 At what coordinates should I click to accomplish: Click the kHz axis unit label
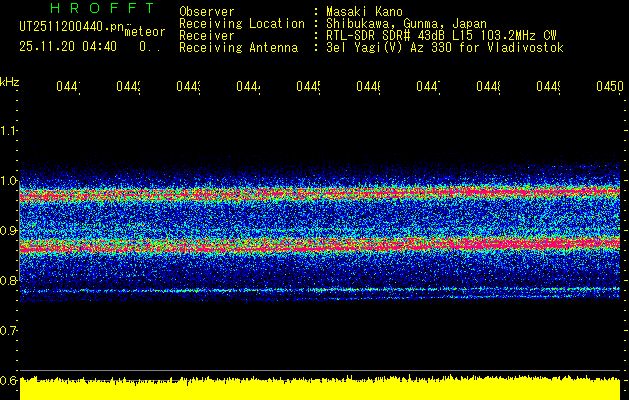10,81
